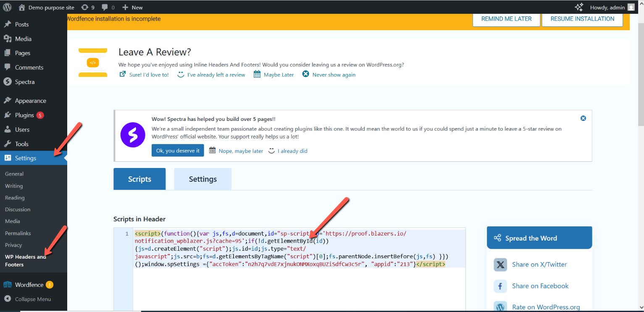This screenshot has height=312, width=644.
Task: Click the Spectra logo in the notice
Action: [133, 135]
